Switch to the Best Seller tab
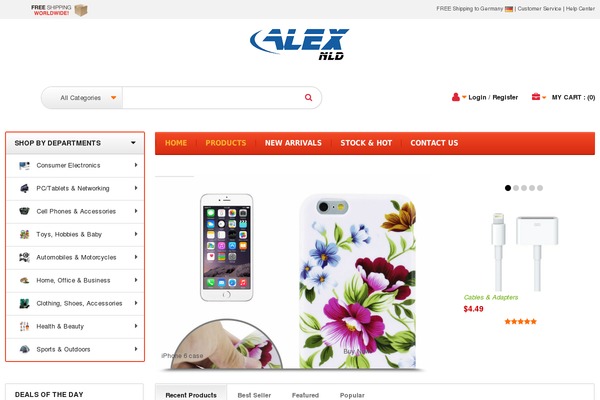 [x=254, y=395]
